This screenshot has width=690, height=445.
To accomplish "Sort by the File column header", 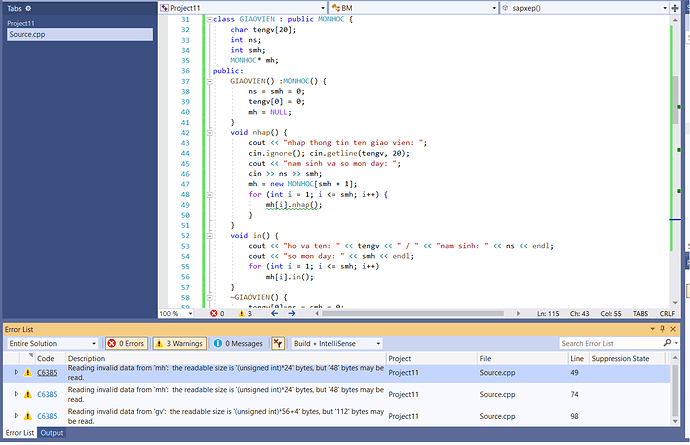I will pos(485,358).
